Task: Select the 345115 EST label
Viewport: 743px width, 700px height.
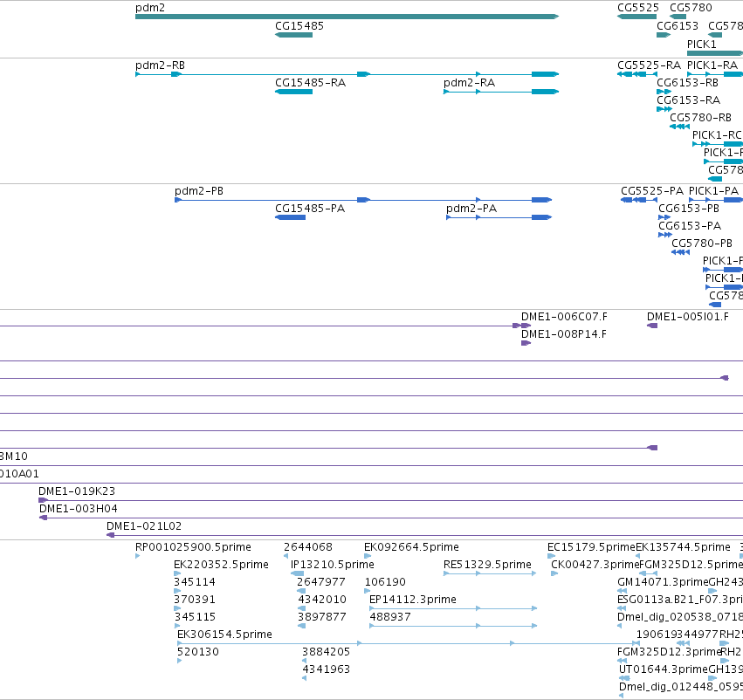Action: pos(195,617)
